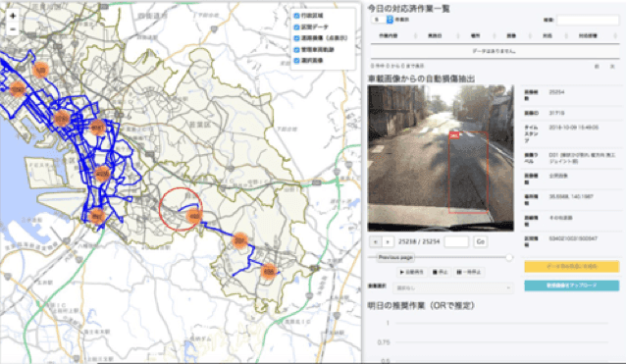This screenshot has width=626, height=364.
Task: Click the teal upload button
Action: coord(572,286)
